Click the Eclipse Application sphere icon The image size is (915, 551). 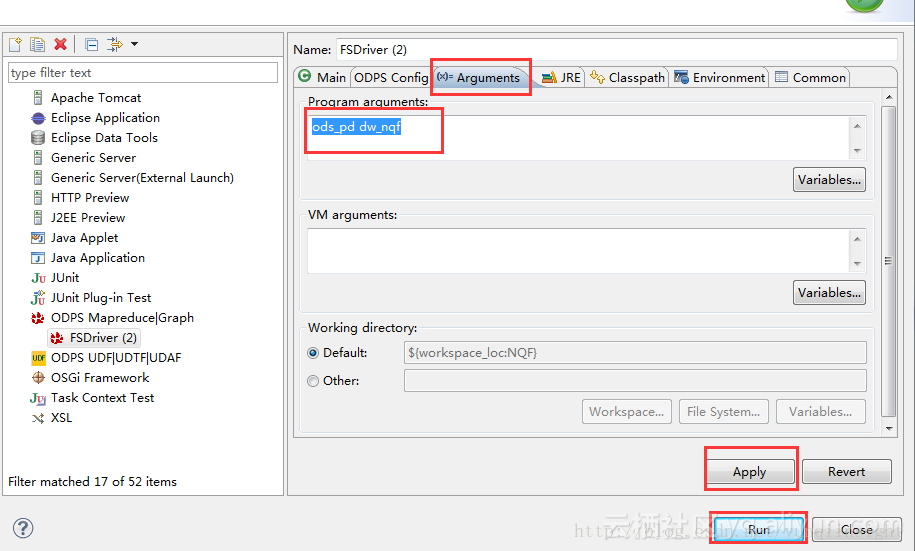[38, 118]
